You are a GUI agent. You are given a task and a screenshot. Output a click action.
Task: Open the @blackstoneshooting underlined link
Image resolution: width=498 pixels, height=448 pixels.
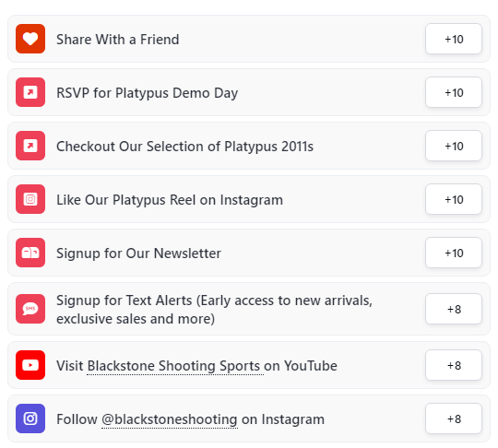(170, 419)
